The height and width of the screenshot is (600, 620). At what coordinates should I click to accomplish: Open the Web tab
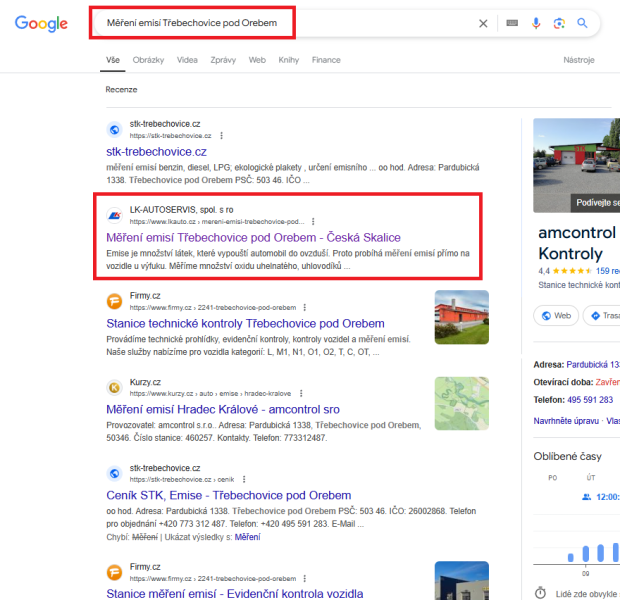click(x=257, y=60)
